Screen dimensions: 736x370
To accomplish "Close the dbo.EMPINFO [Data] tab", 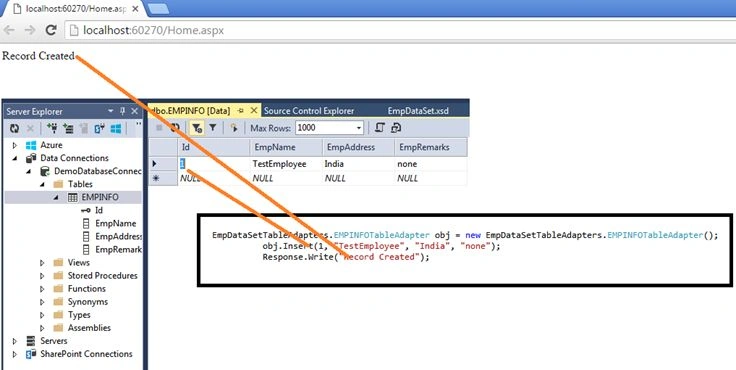I will [253, 111].
